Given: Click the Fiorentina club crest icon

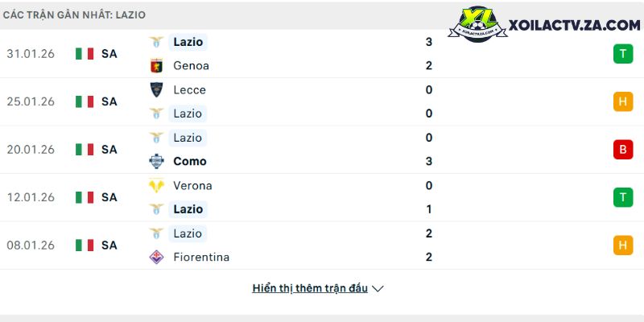Looking at the screenshot, I should (x=156, y=257).
